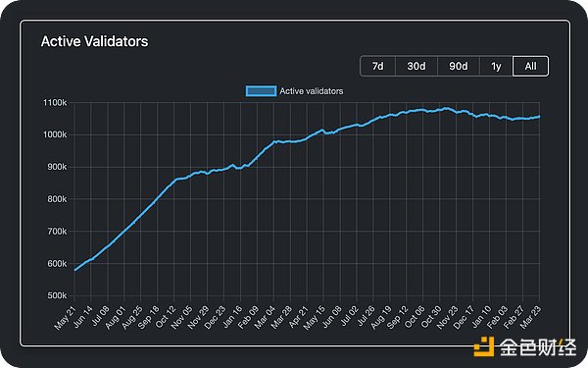Click the yellow logo icon in watermark

[x=484, y=346]
